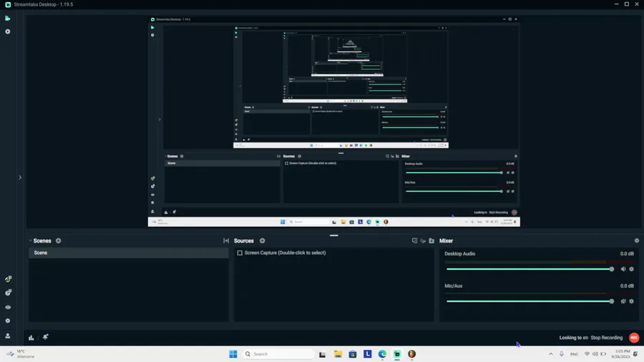This screenshot has width=644, height=362.
Task: Click the 'Desktop Audio' label in Mixer
Action: click(x=459, y=254)
